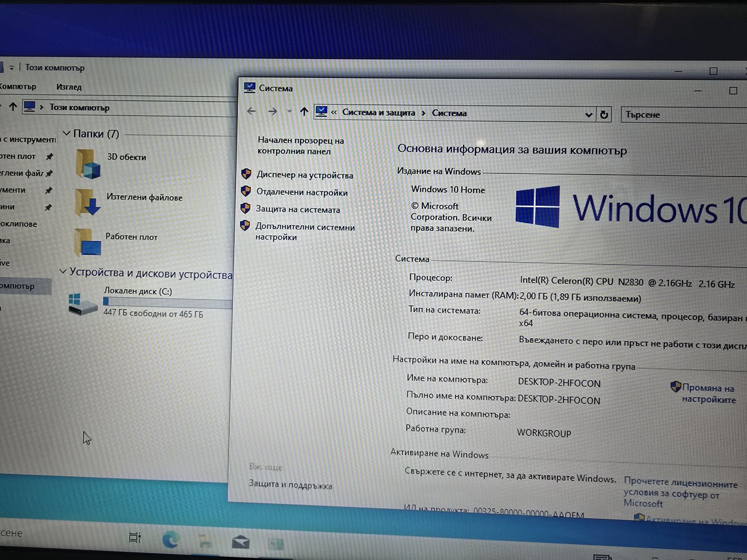Viewport: 747px width, 560px height.
Task: Click shield icon beside Отдалечени настройки
Action: [x=246, y=191]
